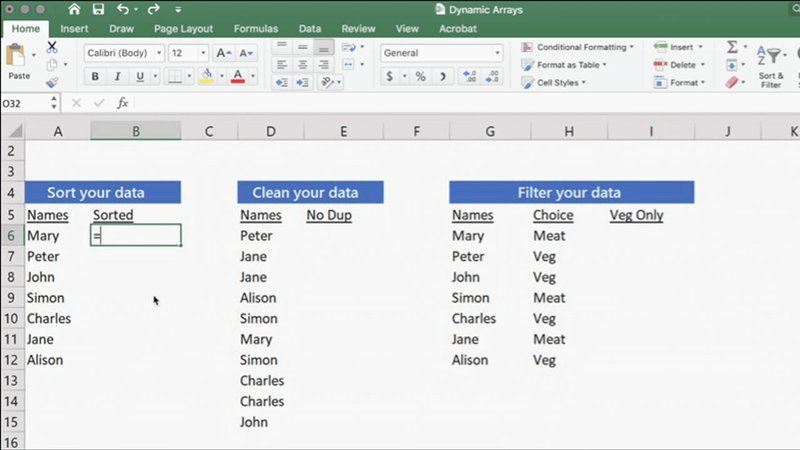Screen dimensions: 800x450
Task: Click the Percent Style icon
Action: pos(420,77)
